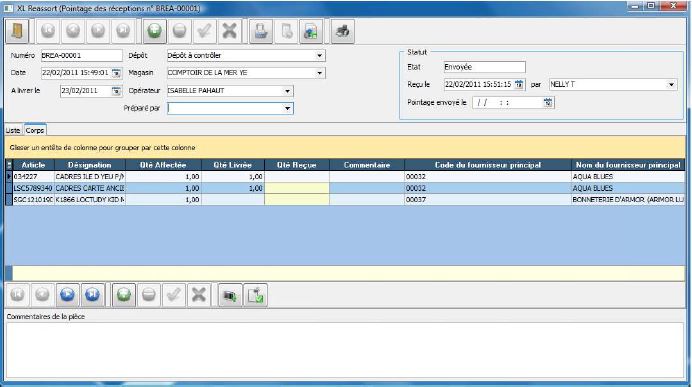
Task: Click the export document icon in top toolbar
Action: tap(311, 31)
